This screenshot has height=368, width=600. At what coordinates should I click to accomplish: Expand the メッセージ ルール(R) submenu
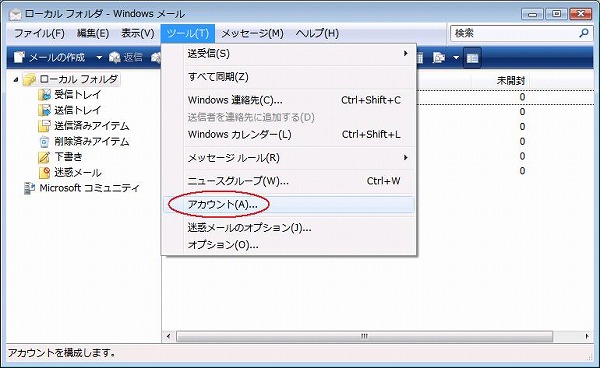click(x=289, y=158)
